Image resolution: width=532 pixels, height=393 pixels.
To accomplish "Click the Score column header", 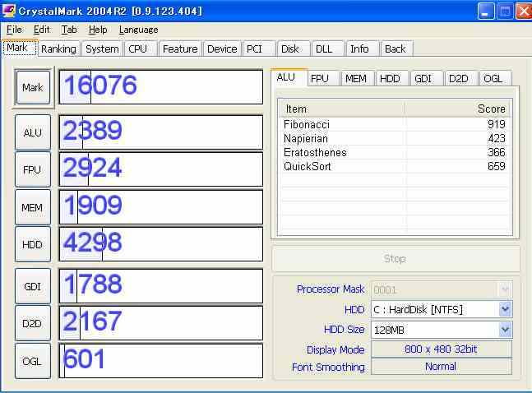I will pos(457,109).
